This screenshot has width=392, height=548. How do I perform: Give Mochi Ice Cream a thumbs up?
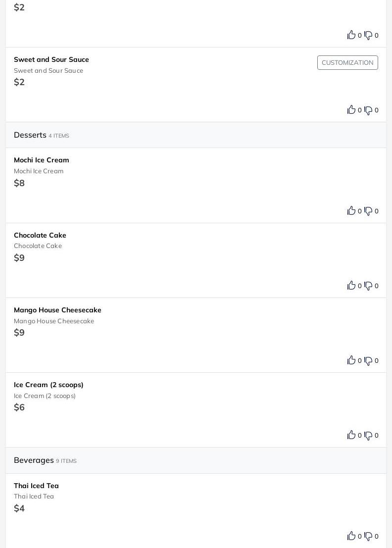(351, 210)
